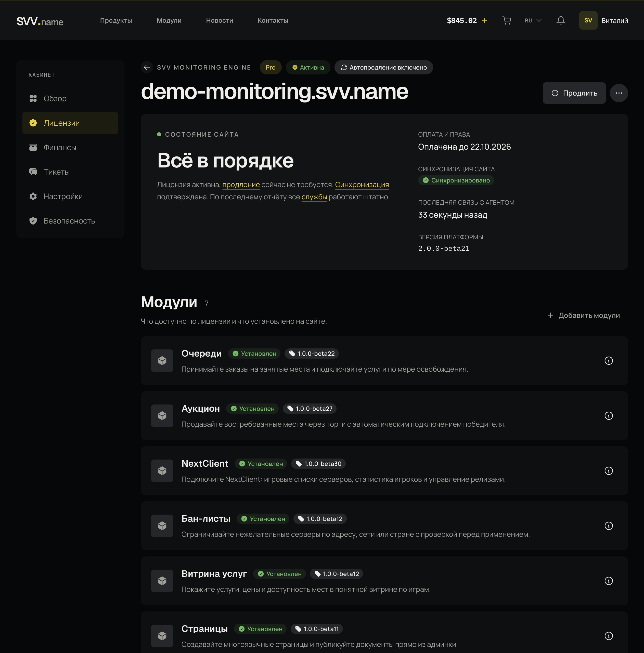Show info for the Очереди module

[x=609, y=361]
